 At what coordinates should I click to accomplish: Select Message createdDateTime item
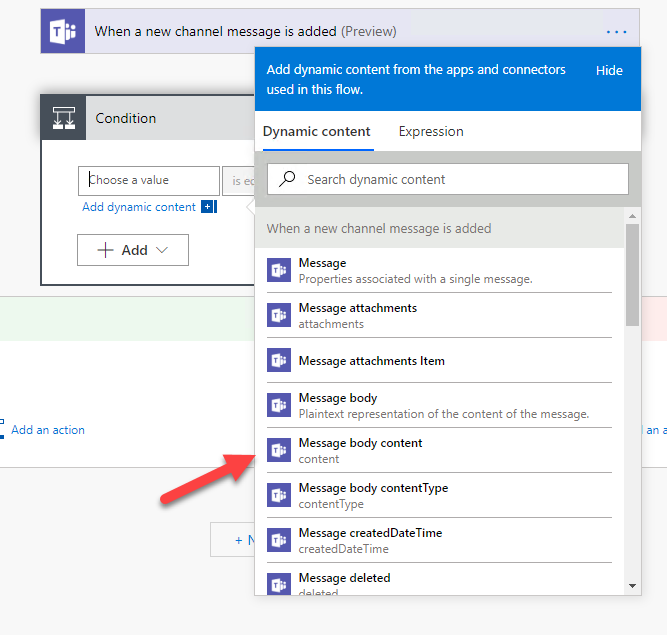(439, 541)
